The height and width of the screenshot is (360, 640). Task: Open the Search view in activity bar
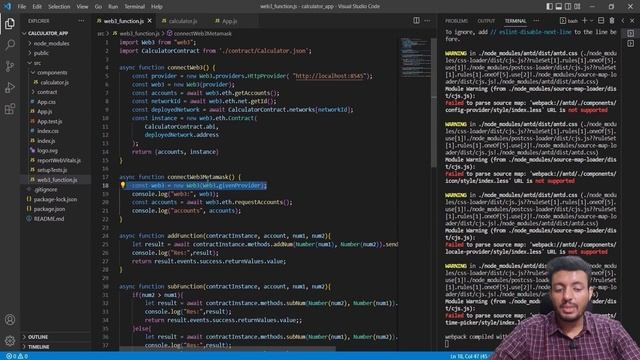(x=10, y=44)
